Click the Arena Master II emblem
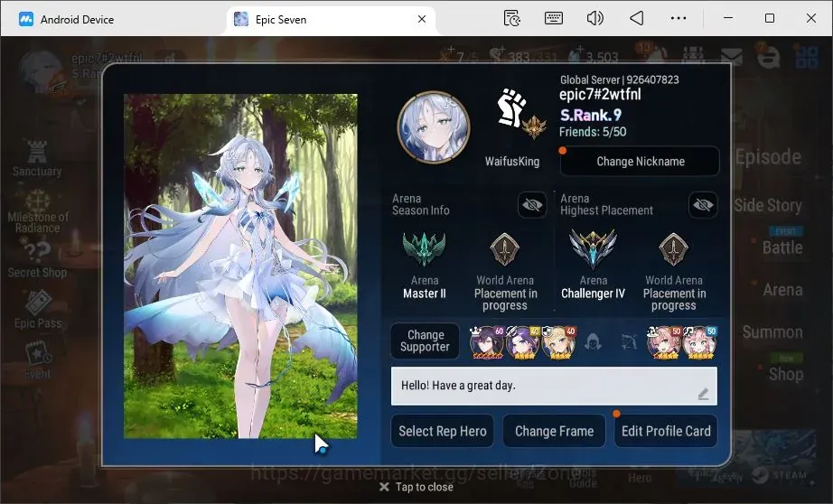833x504 pixels. click(x=424, y=248)
